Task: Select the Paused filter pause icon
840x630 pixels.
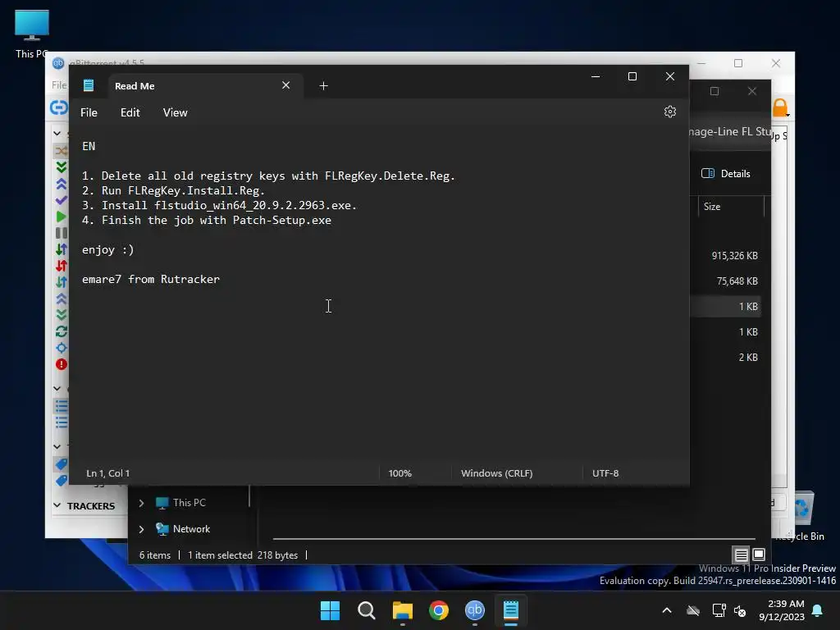Action: (61, 232)
